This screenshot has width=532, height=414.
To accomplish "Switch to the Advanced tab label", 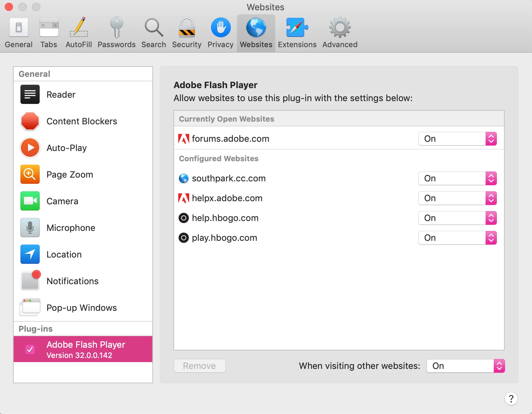I will coord(340,44).
